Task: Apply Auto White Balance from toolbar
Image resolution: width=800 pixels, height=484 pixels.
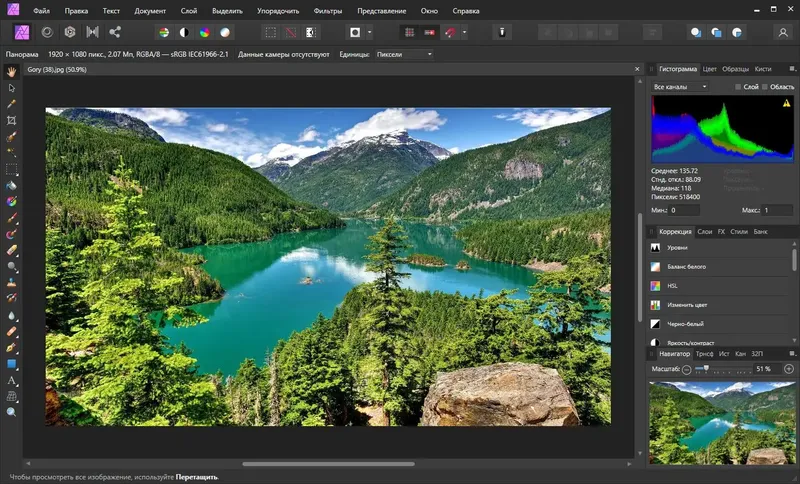Action: tap(225, 33)
